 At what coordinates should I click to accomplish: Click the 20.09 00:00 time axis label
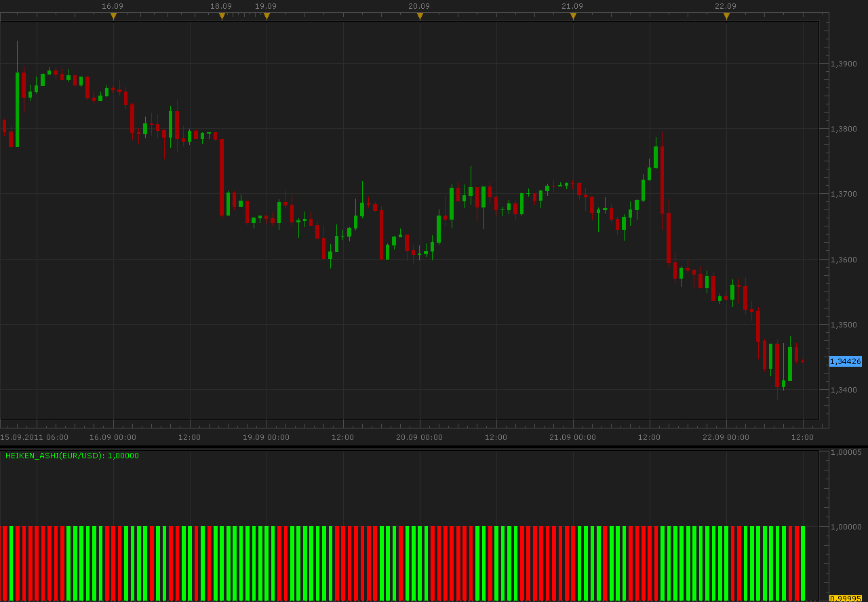coord(419,437)
